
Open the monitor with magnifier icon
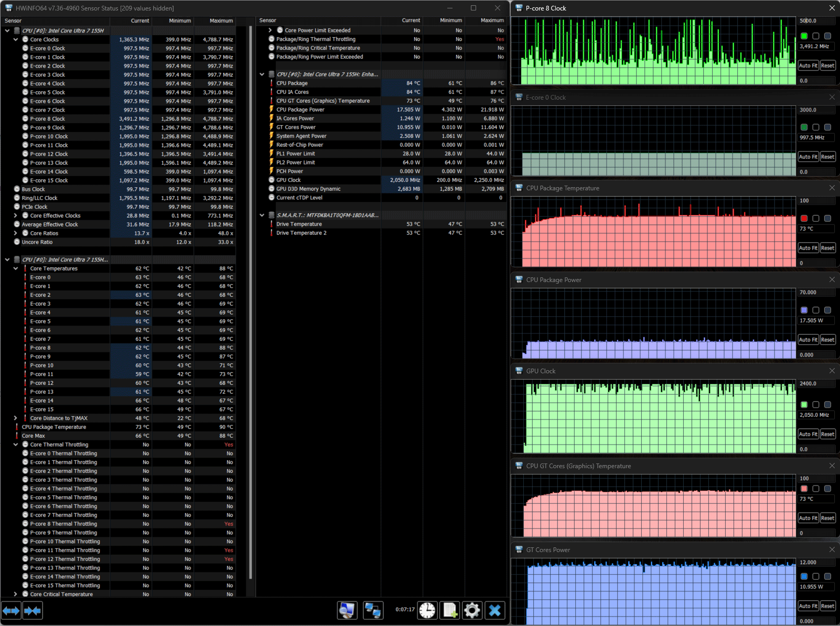coord(347,610)
